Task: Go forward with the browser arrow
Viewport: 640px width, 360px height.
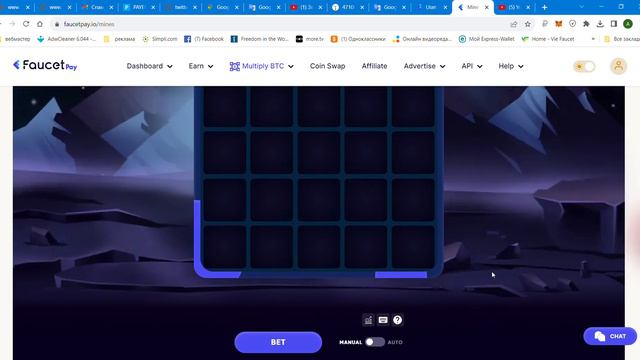Action: [12, 24]
